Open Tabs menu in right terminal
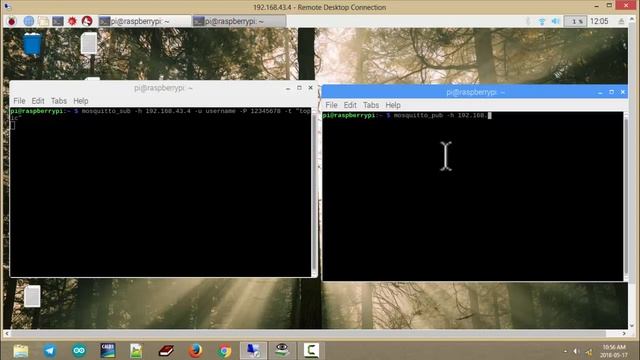The height and width of the screenshot is (360, 640). (371, 105)
